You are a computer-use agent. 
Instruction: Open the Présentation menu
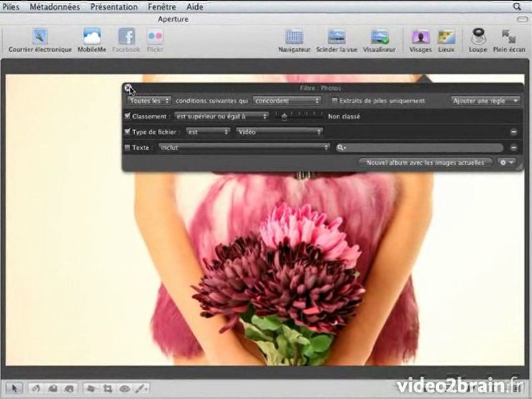(114, 7)
